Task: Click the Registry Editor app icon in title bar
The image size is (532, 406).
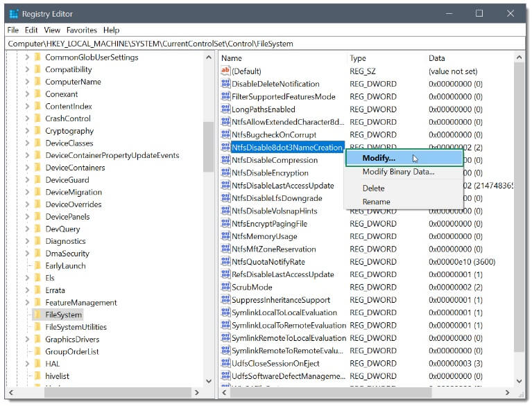Action: (14, 14)
